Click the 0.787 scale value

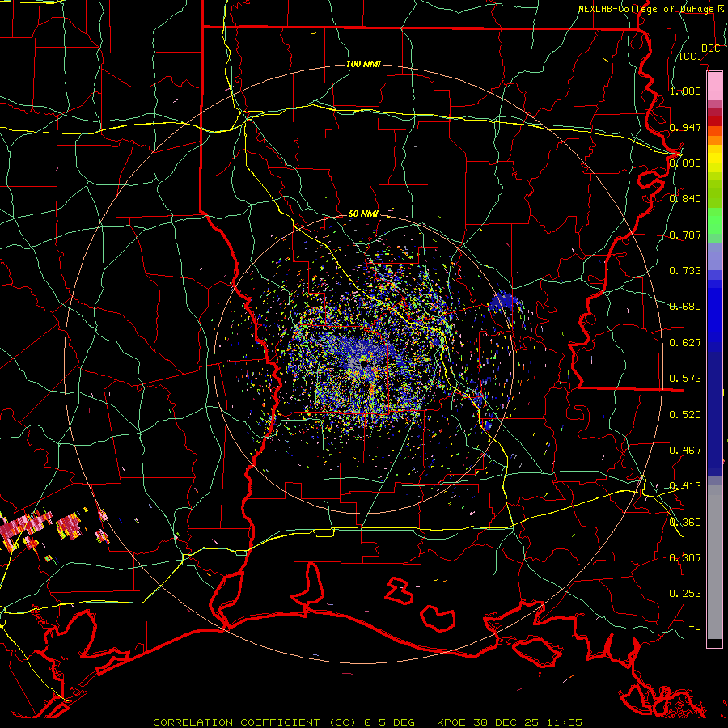click(685, 235)
